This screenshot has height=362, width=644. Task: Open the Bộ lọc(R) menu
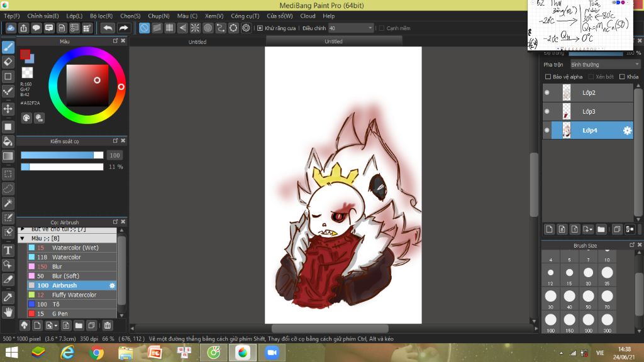(101, 16)
